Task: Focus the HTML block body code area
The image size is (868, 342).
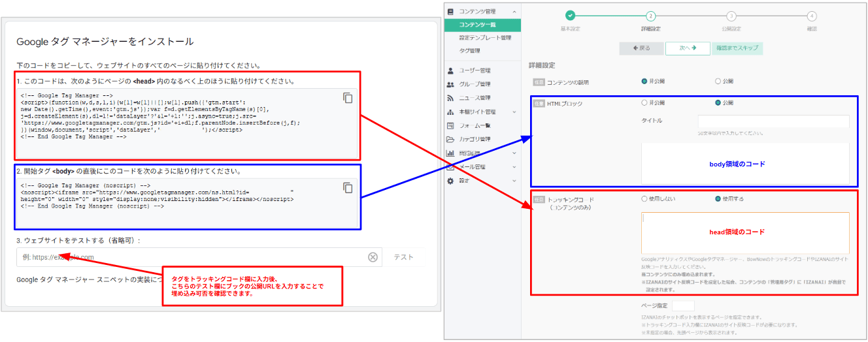Action: click(x=745, y=163)
